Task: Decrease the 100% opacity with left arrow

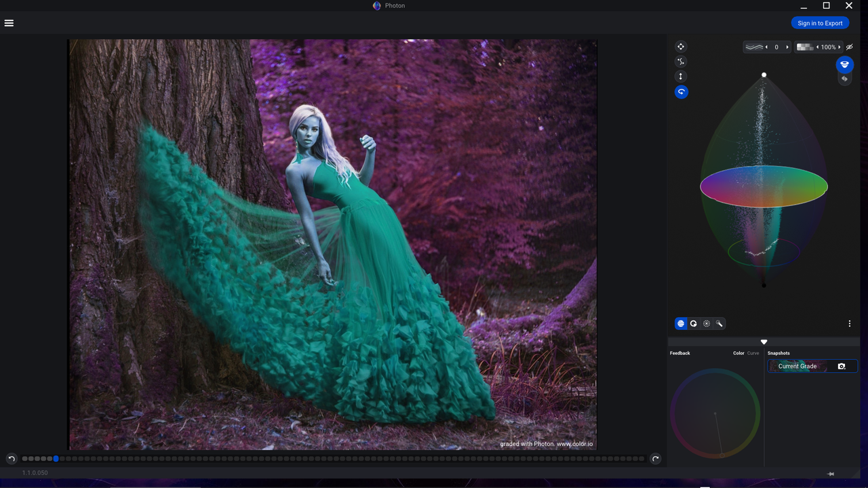Action: [x=817, y=47]
